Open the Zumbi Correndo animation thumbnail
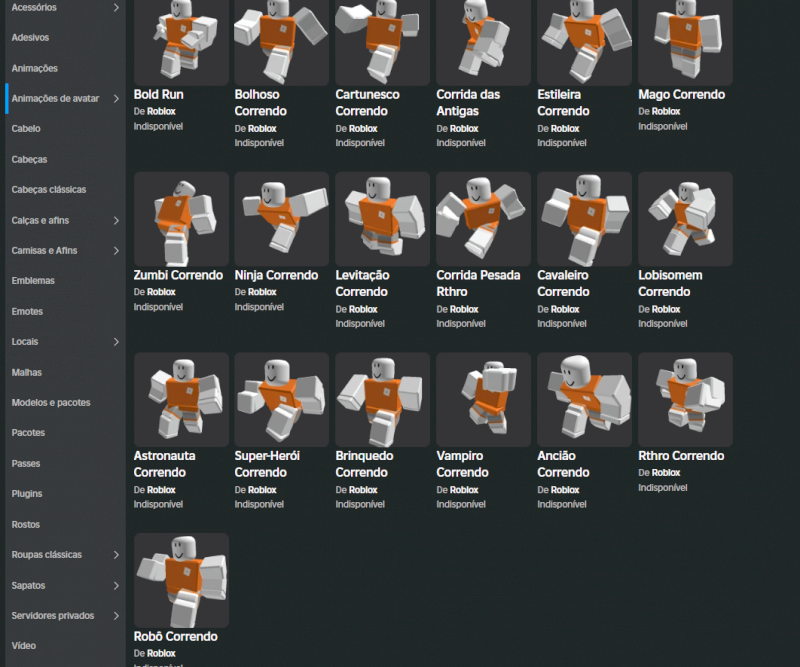Image resolution: width=800 pixels, height=667 pixels. click(181, 219)
